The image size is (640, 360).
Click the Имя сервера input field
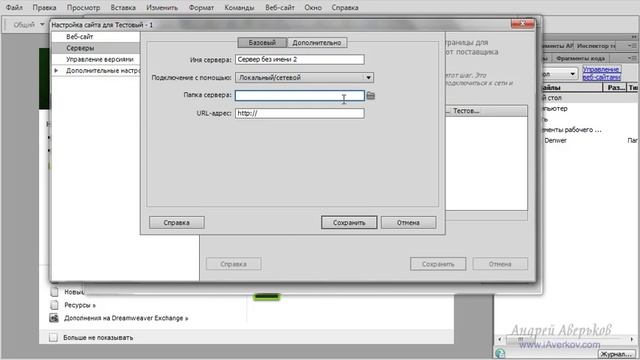(300, 60)
